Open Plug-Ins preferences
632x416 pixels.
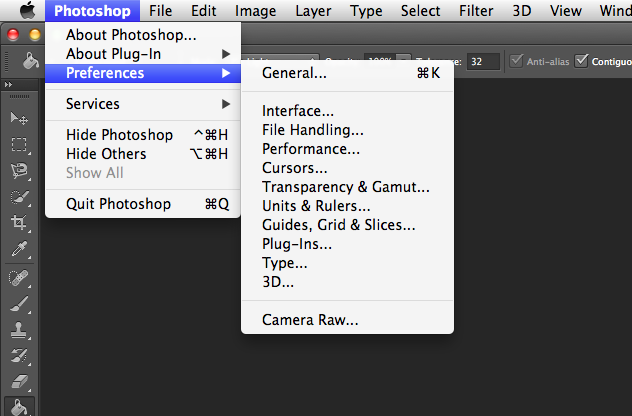(347, 244)
